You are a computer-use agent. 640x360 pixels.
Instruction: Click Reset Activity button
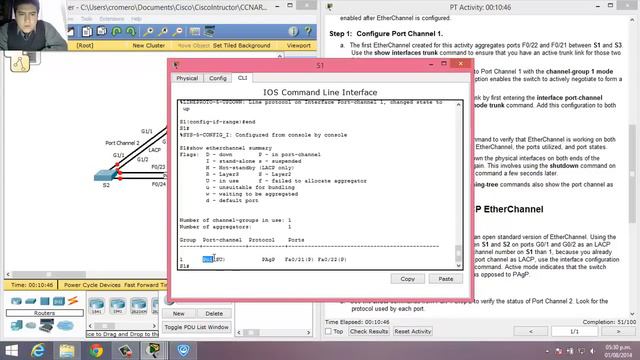pyautogui.click(x=413, y=331)
